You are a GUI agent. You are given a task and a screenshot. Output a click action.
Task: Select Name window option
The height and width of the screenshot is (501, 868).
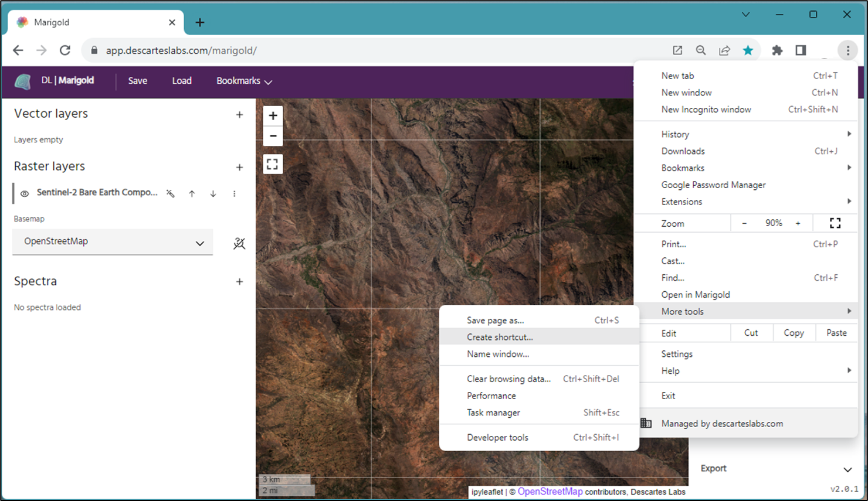click(x=539, y=355)
